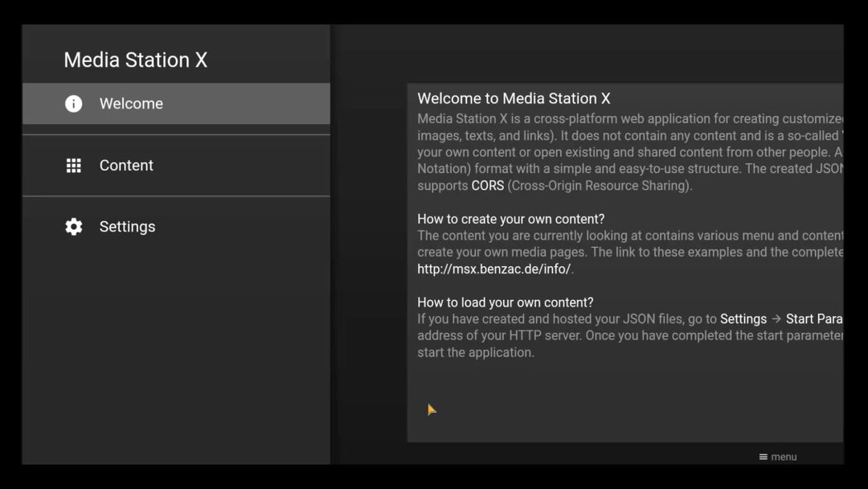Click the Welcome info circle icon
This screenshot has width=868, height=489.
pos(74,104)
